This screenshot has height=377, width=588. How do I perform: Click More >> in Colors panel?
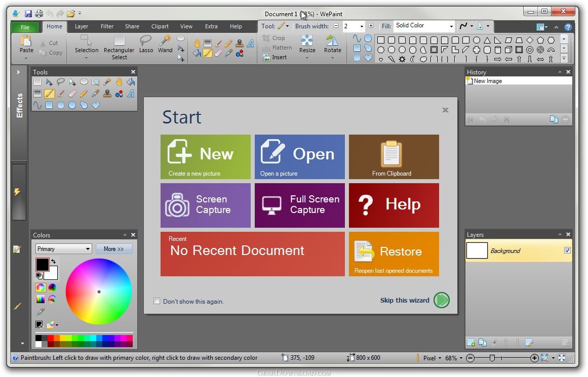pyautogui.click(x=113, y=249)
